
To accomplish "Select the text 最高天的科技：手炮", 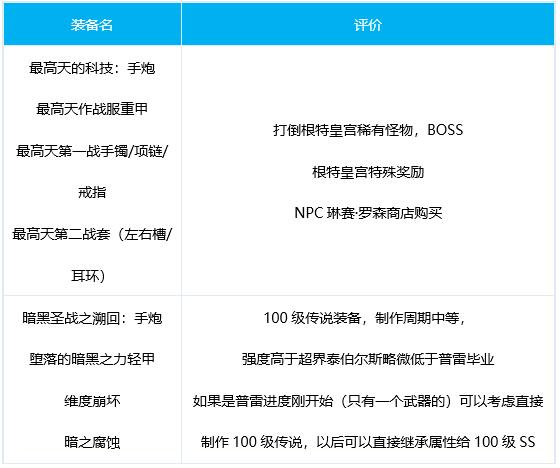I will [92, 68].
